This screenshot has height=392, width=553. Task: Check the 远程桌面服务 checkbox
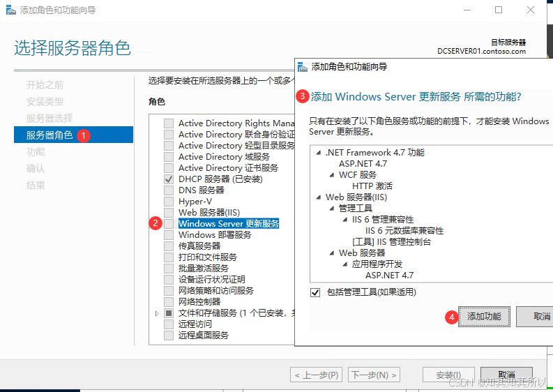coord(169,336)
